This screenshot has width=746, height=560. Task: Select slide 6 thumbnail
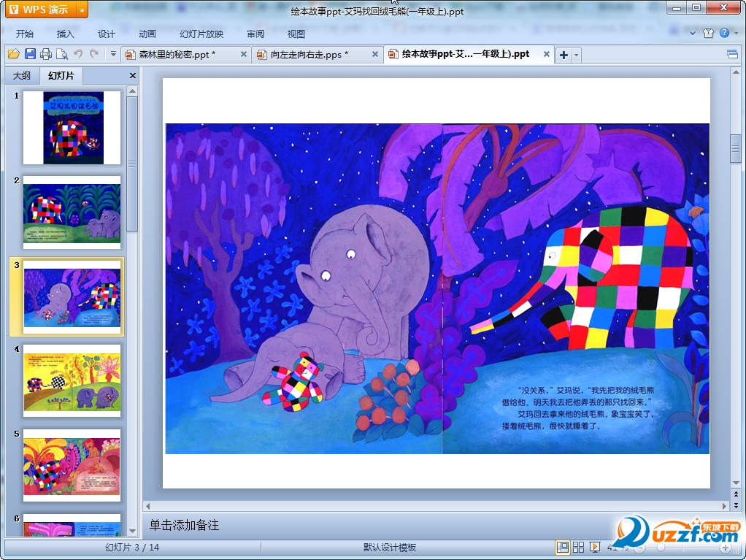click(72, 525)
